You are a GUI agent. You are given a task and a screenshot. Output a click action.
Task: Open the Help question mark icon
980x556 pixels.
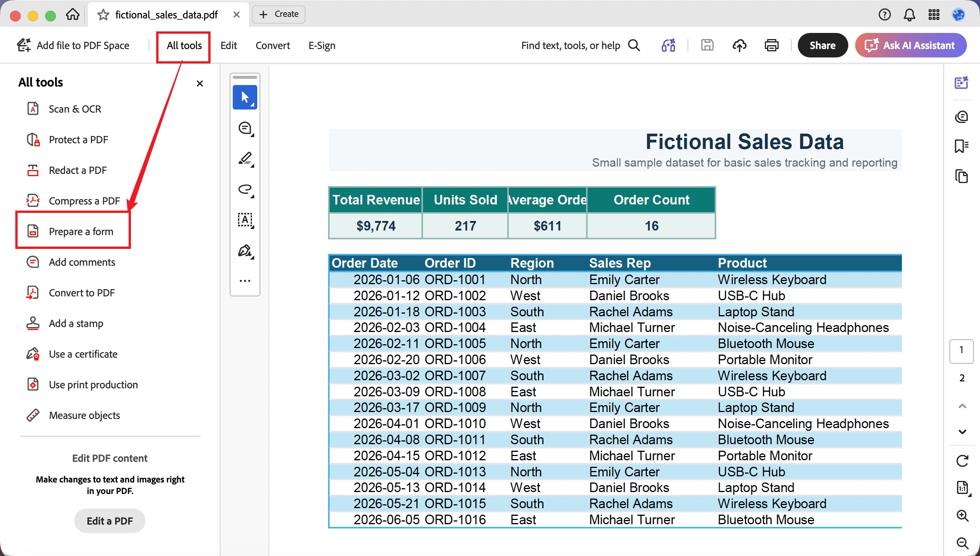(884, 15)
